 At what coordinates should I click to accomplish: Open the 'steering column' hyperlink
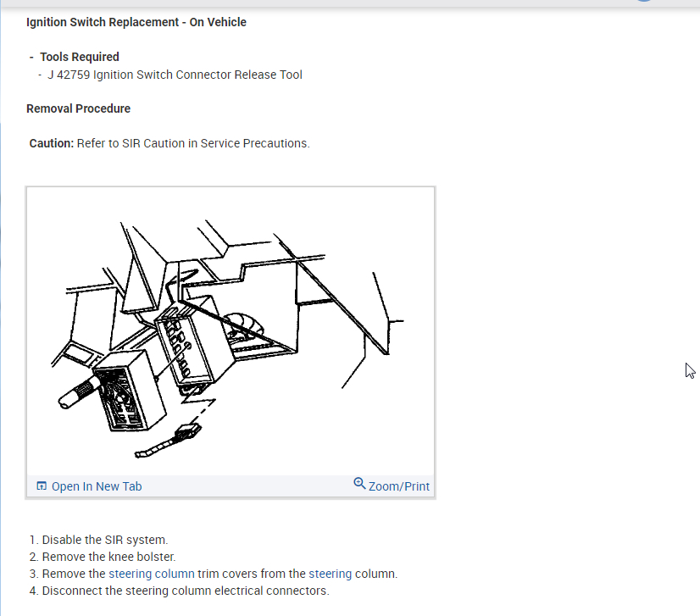pyautogui.click(x=152, y=574)
